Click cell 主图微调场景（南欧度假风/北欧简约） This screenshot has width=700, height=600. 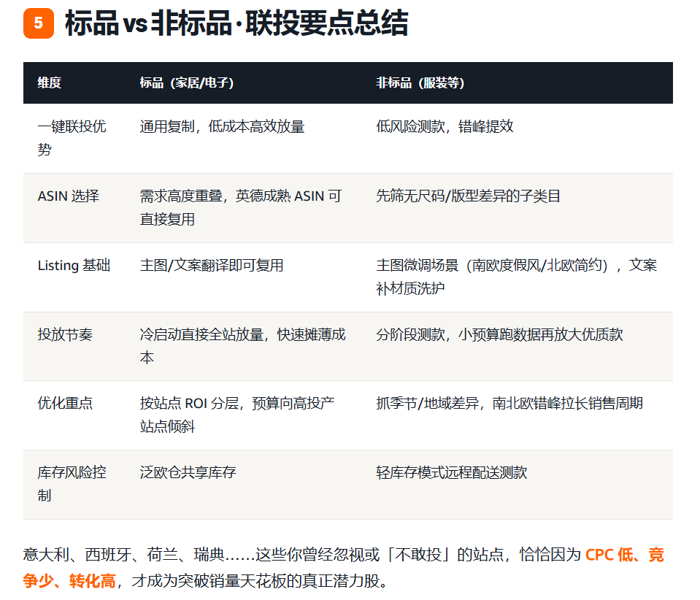coord(517,277)
